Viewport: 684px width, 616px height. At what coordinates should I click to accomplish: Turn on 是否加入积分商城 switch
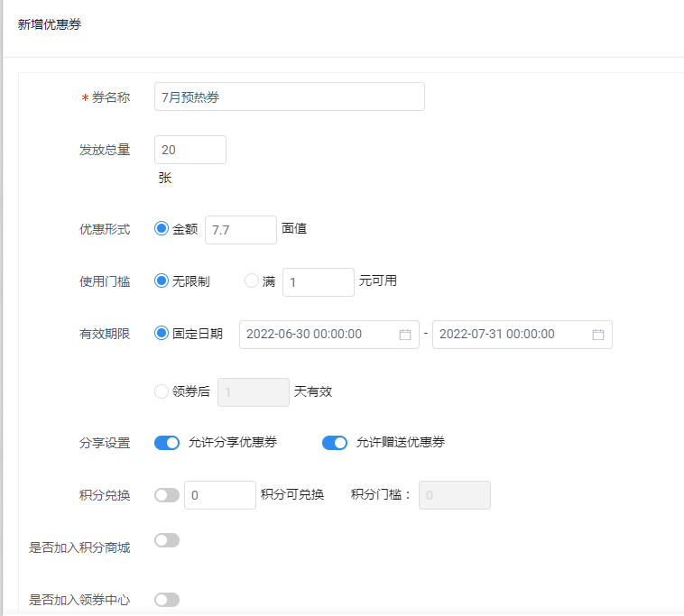click(167, 540)
